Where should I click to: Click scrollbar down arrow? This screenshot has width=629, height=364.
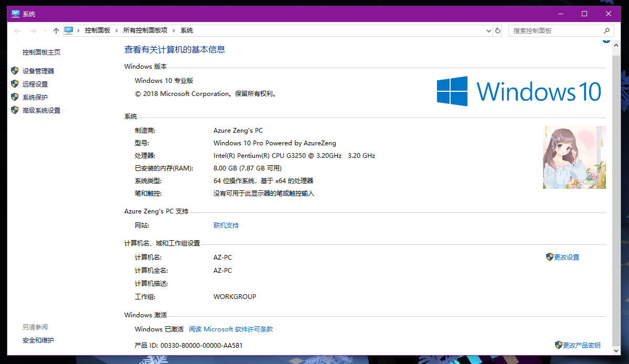point(616,350)
